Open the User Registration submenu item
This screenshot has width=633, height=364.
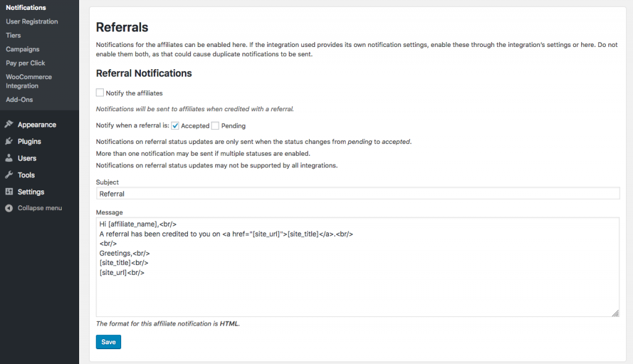[32, 22]
